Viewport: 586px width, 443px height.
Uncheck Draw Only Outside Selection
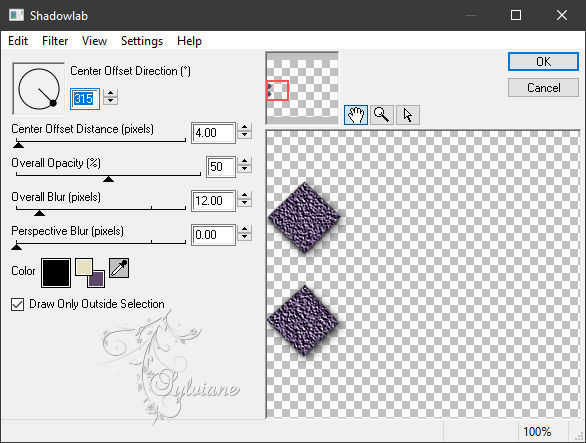pyautogui.click(x=18, y=304)
